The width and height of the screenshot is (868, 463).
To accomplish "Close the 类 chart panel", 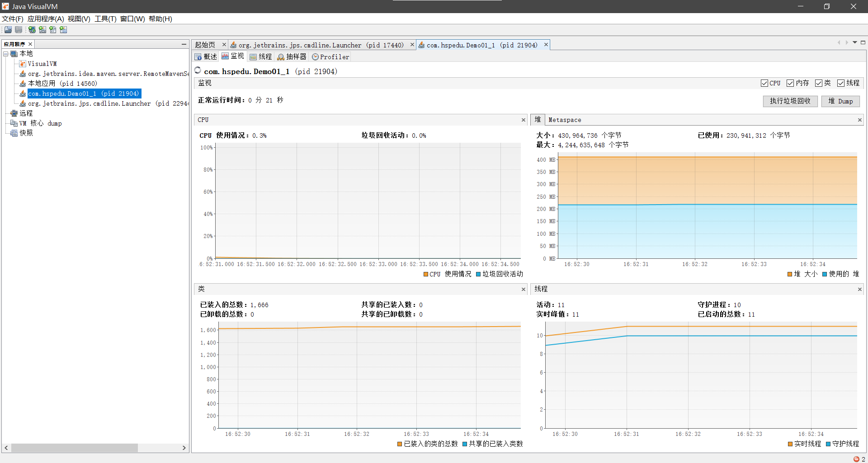I will pos(524,290).
